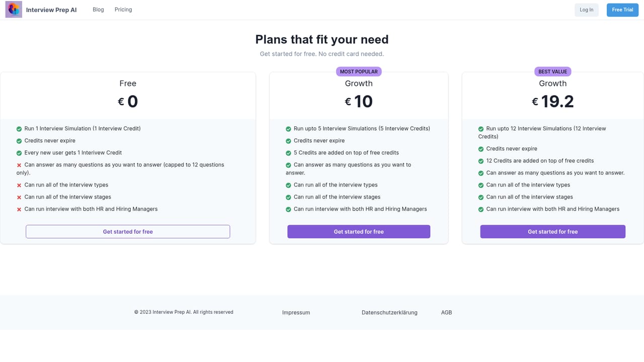Viewport: 644px width, 362px height.
Task: Click the check icon beside "Every new user gets 1 Interivew Credit"
Action: point(19,153)
